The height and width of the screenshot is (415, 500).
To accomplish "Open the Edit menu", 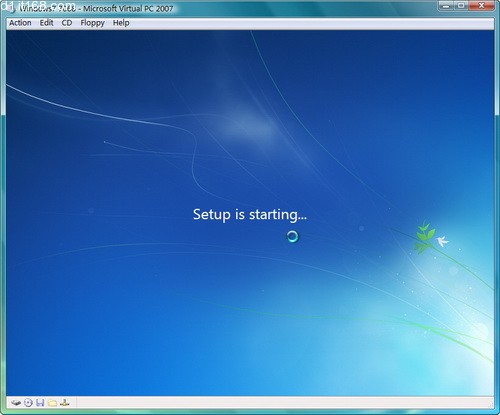I will 46,23.
